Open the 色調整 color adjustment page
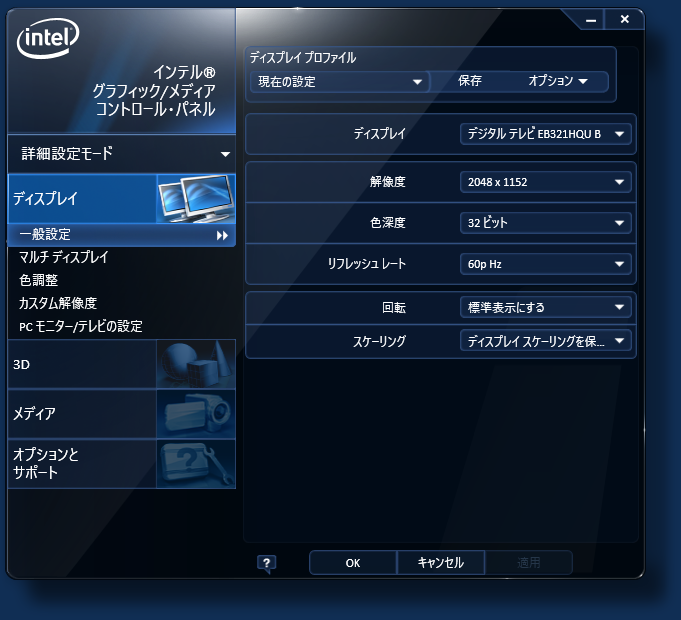Screen dimensions: 681x620 pyautogui.click(x=39, y=280)
